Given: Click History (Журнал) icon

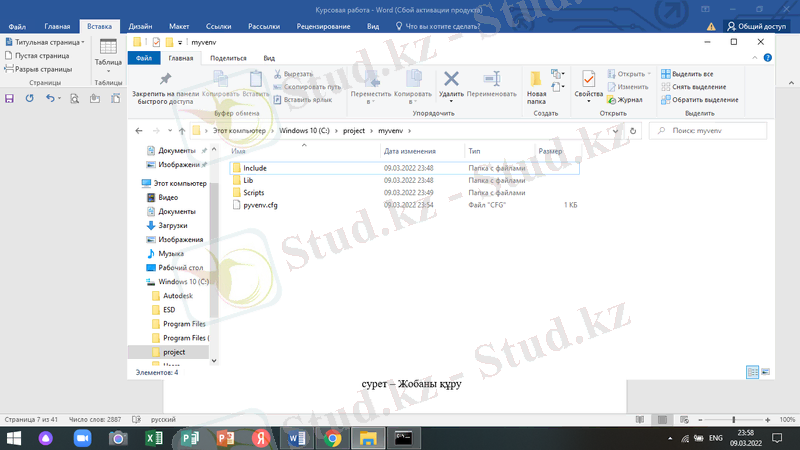Looking at the screenshot, I should (625, 100).
